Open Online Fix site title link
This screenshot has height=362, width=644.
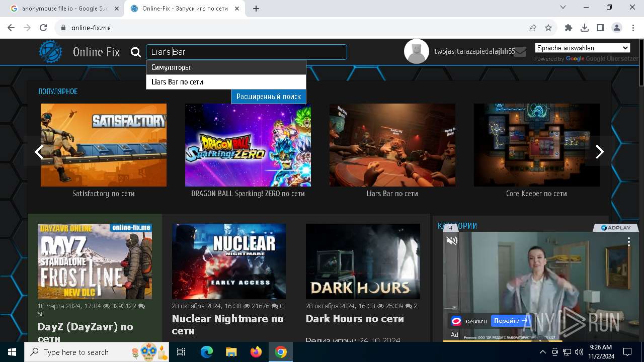97,52
